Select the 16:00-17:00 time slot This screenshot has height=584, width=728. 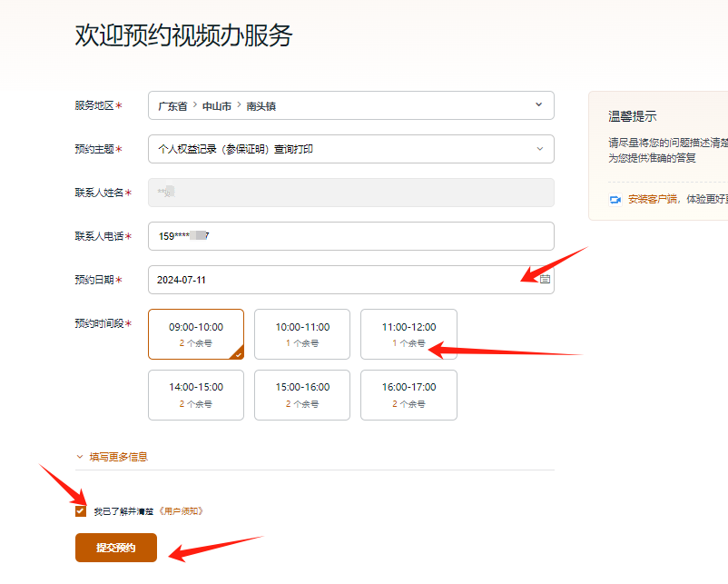[408, 395]
